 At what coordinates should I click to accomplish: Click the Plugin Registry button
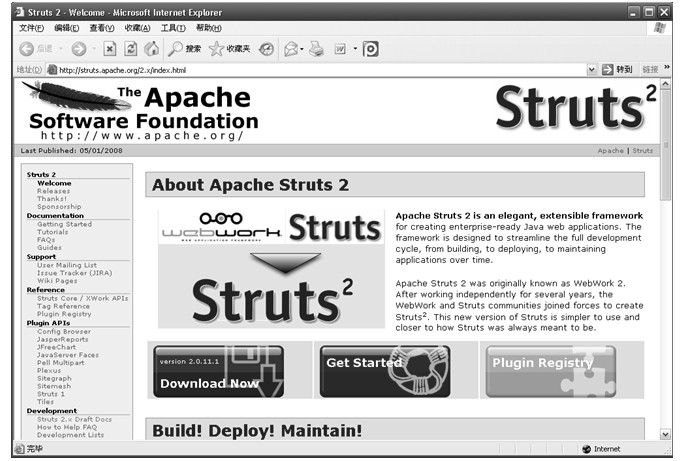pyautogui.click(x=551, y=371)
